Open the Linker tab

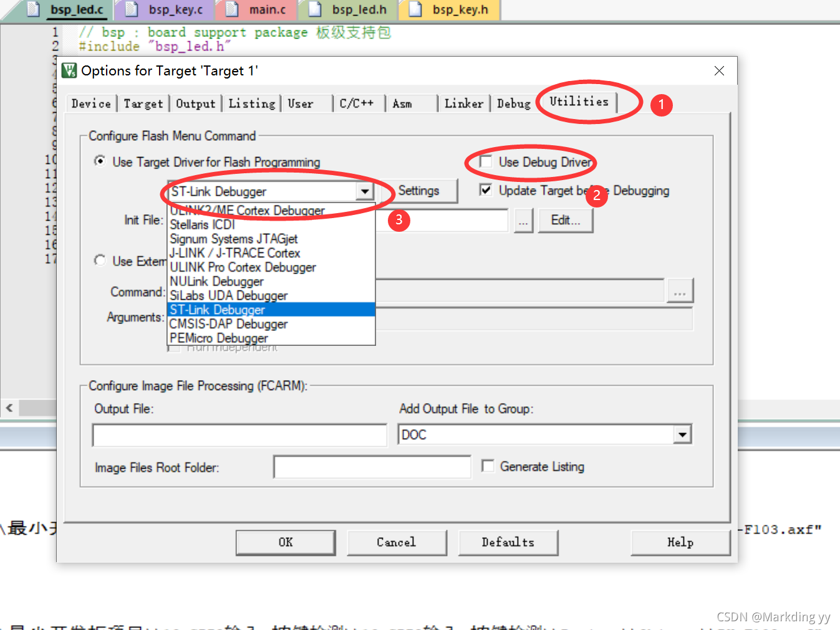pos(464,104)
